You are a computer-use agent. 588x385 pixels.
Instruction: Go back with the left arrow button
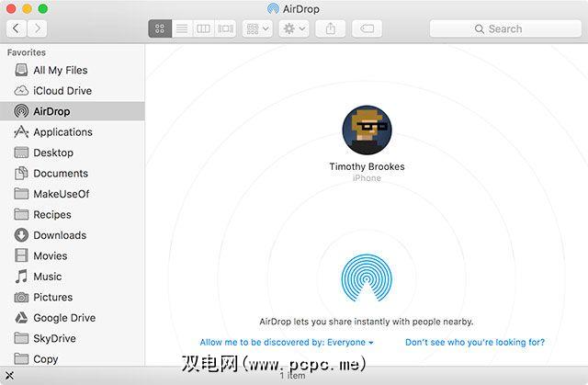pyautogui.click(x=17, y=28)
